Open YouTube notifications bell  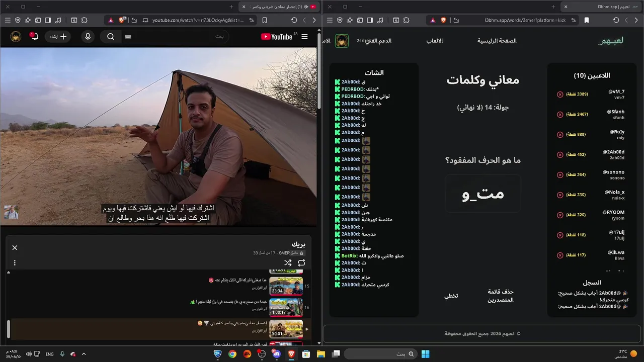(x=34, y=36)
